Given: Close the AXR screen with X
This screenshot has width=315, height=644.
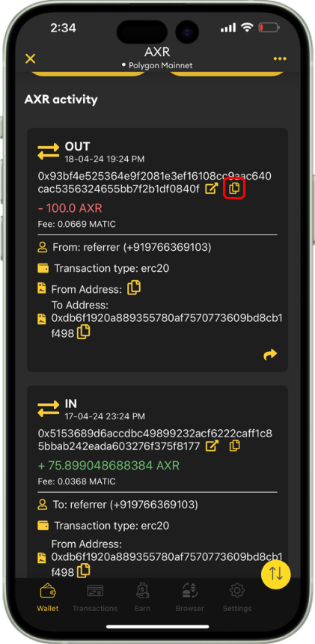Looking at the screenshot, I should pyautogui.click(x=31, y=58).
